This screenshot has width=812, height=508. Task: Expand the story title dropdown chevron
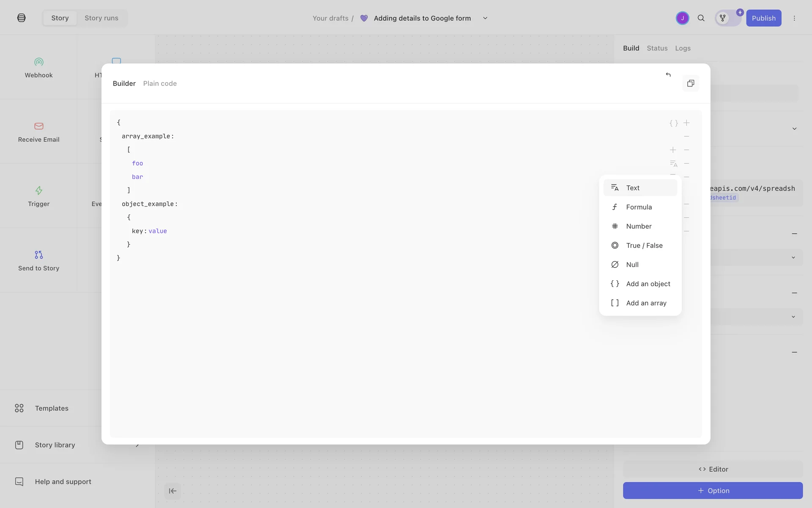pos(485,18)
